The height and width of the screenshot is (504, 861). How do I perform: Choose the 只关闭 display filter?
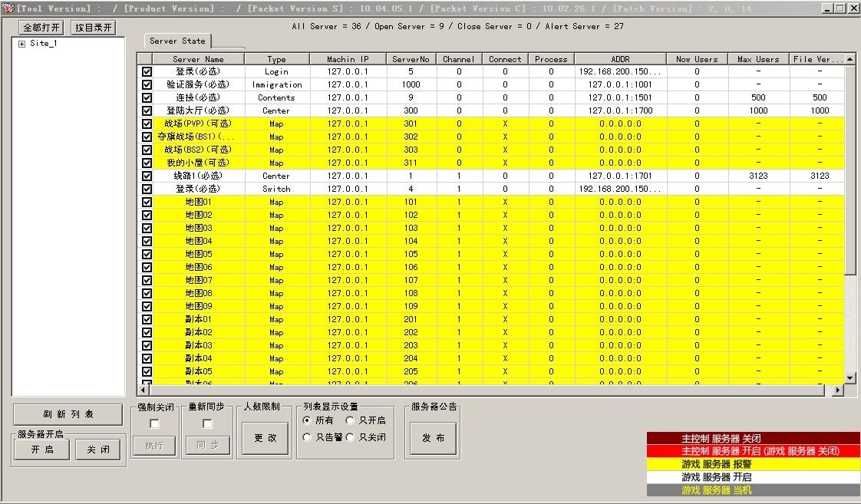350,437
